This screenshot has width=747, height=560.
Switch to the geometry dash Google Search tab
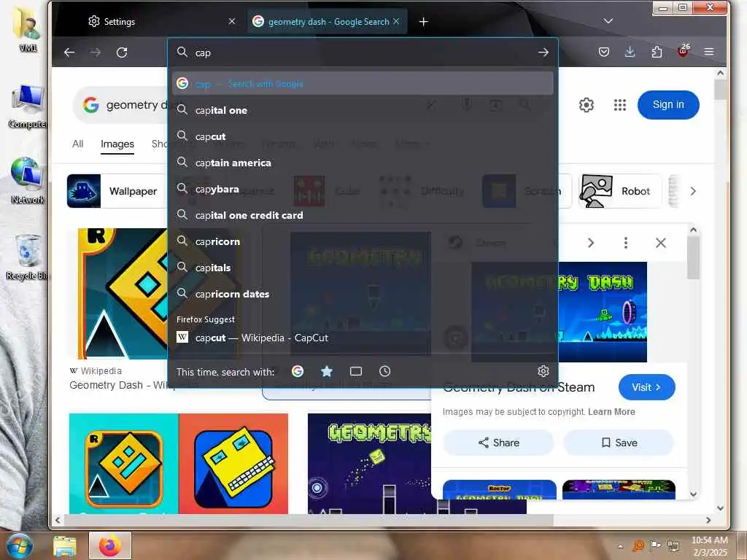point(328,21)
